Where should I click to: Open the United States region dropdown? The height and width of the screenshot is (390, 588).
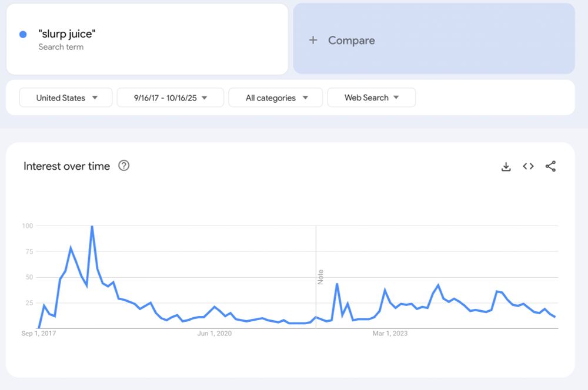(x=66, y=97)
